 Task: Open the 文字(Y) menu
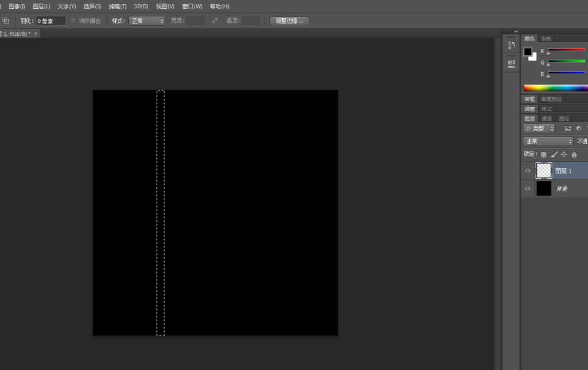click(67, 6)
